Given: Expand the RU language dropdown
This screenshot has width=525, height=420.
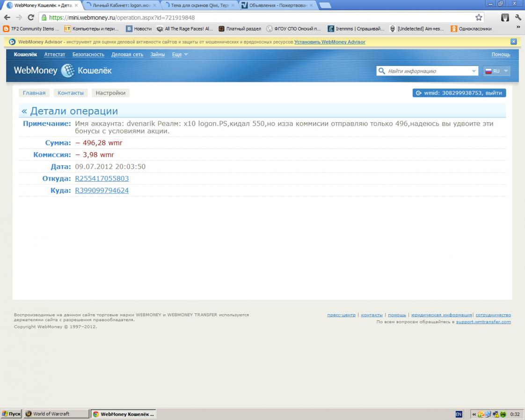Looking at the screenshot, I should 496,71.
